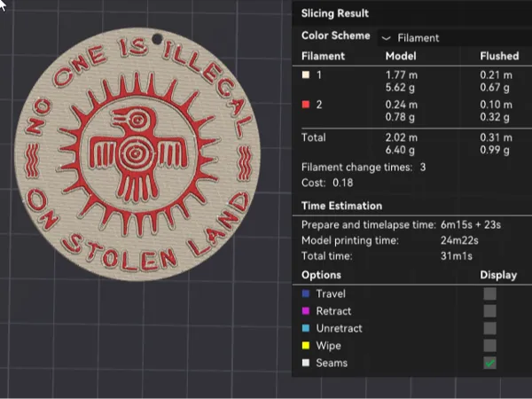Click the Filament column header
This screenshot has height=399, width=532.
(x=323, y=56)
